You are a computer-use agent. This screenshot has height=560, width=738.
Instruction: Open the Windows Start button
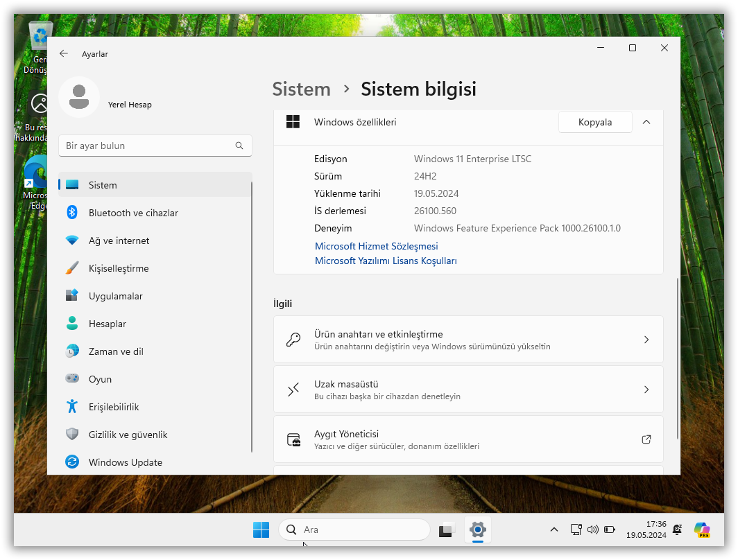tap(261, 530)
